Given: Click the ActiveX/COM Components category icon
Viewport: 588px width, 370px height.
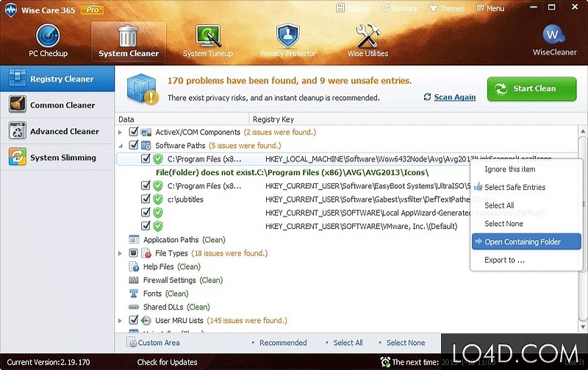Looking at the screenshot, I should pos(146,132).
